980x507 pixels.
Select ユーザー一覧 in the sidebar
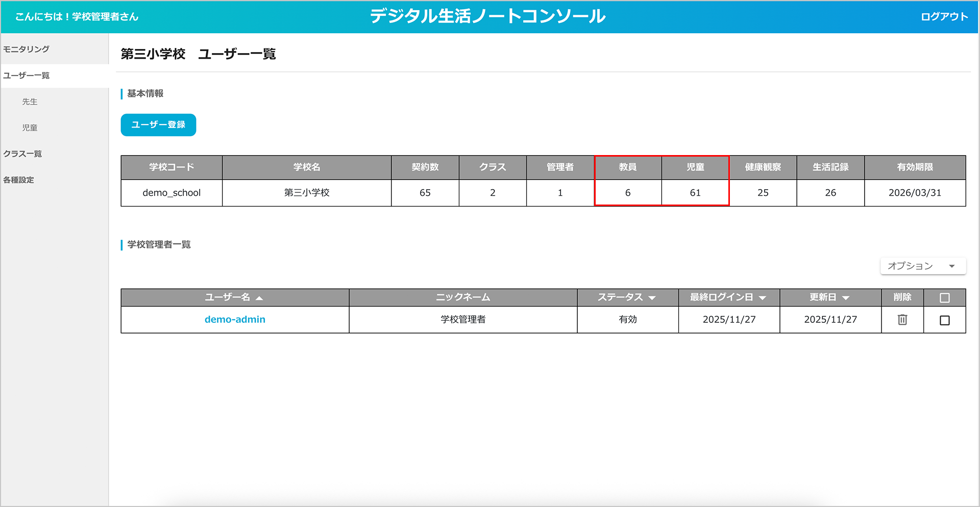pyautogui.click(x=27, y=75)
